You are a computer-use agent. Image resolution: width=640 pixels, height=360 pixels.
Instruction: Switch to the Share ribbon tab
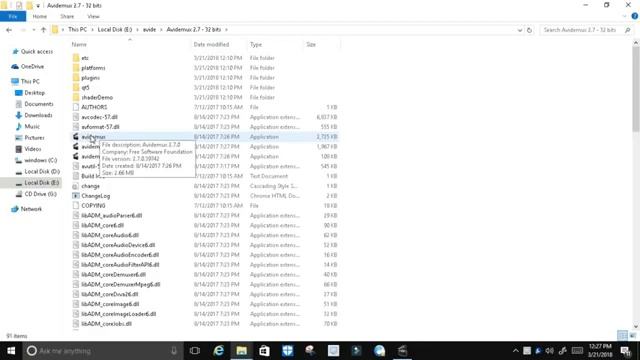pyautogui.click(x=67, y=16)
